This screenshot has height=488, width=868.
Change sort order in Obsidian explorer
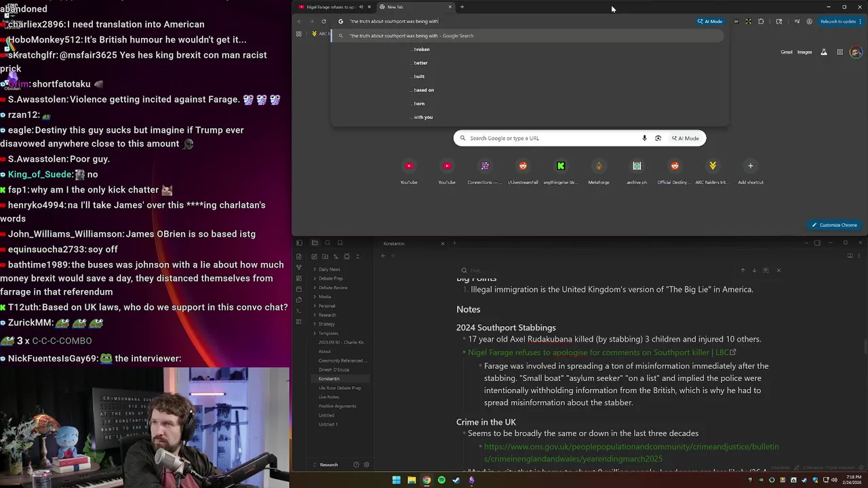(x=336, y=256)
